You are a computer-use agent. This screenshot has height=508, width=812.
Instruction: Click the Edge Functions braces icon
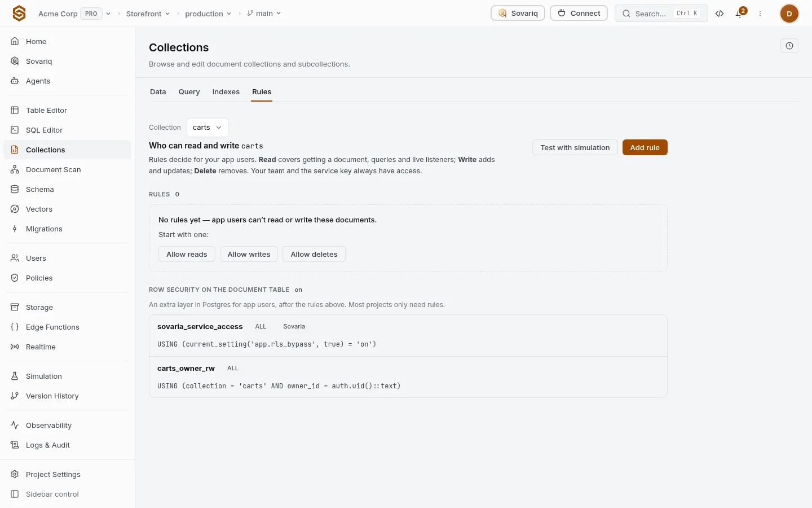15,327
